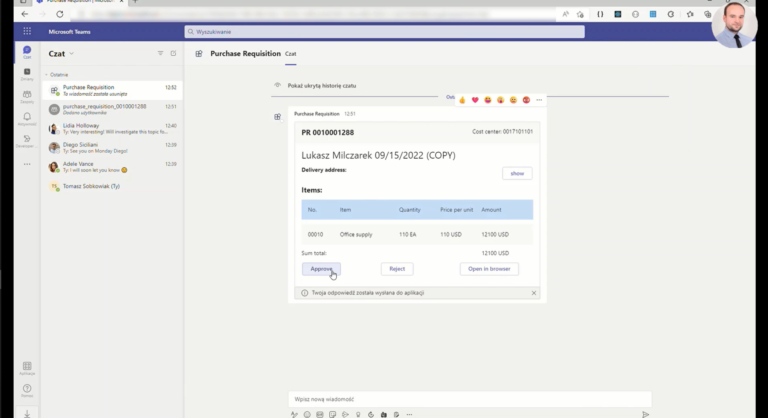
Task: Open the app launcher waffle grid
Action: (x=27, y=31)
